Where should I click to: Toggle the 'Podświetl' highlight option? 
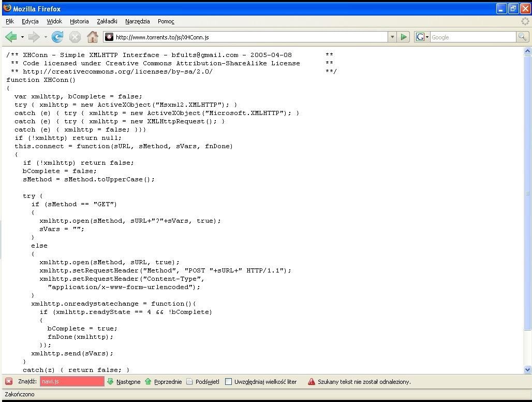(x=203, y=382)
